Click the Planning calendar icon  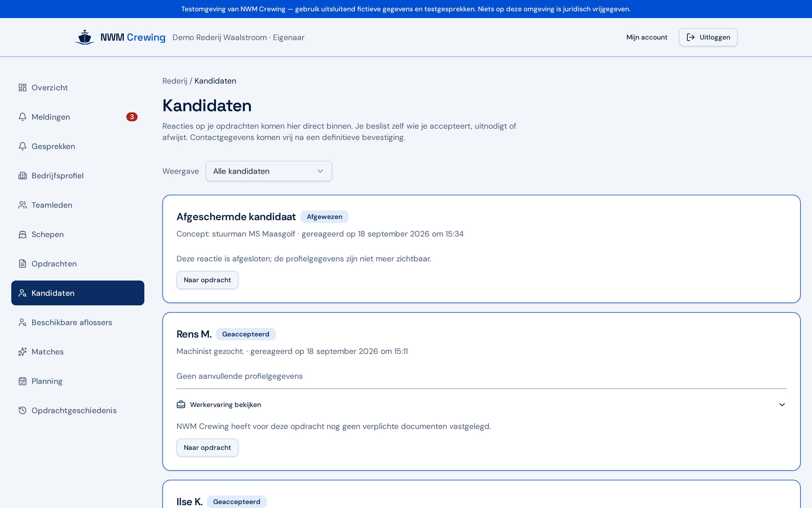click(x=23, y=381)
